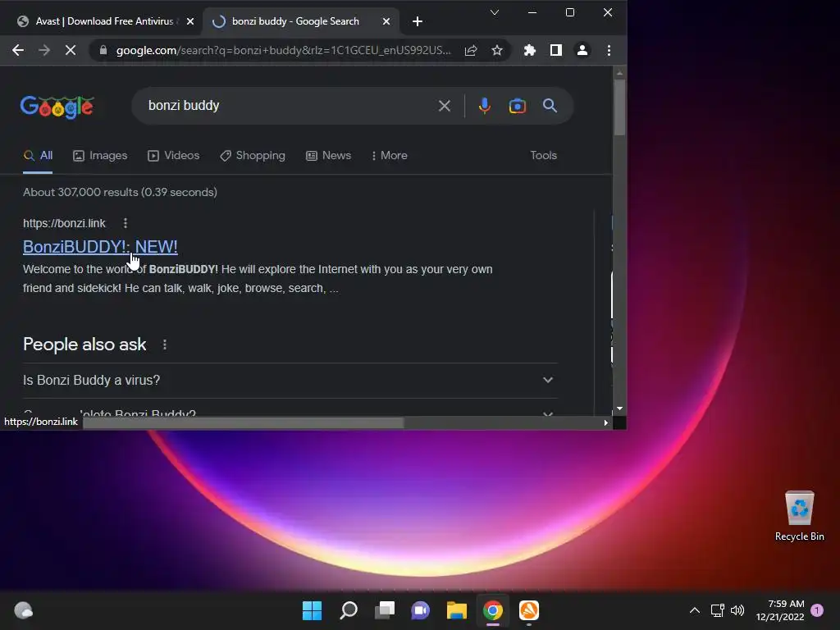
Task: Open the Chrome profile avatar icon
Action: pyautogui.click(x=582, y=50)
